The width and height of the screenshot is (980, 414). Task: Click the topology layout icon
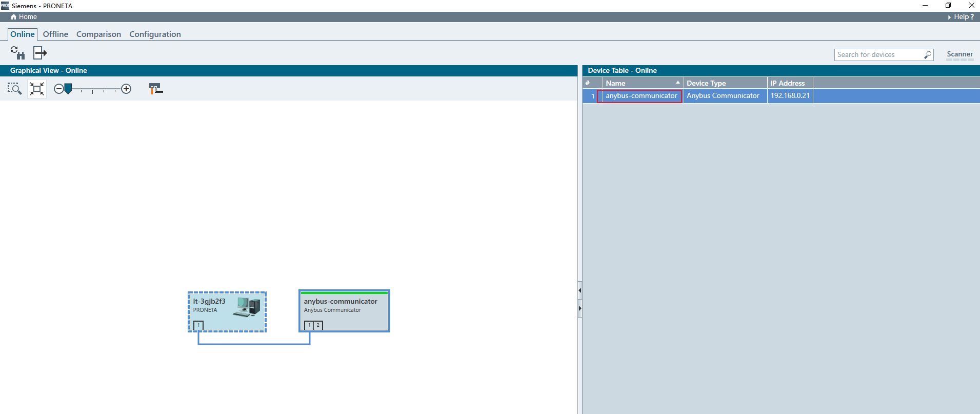156,89
